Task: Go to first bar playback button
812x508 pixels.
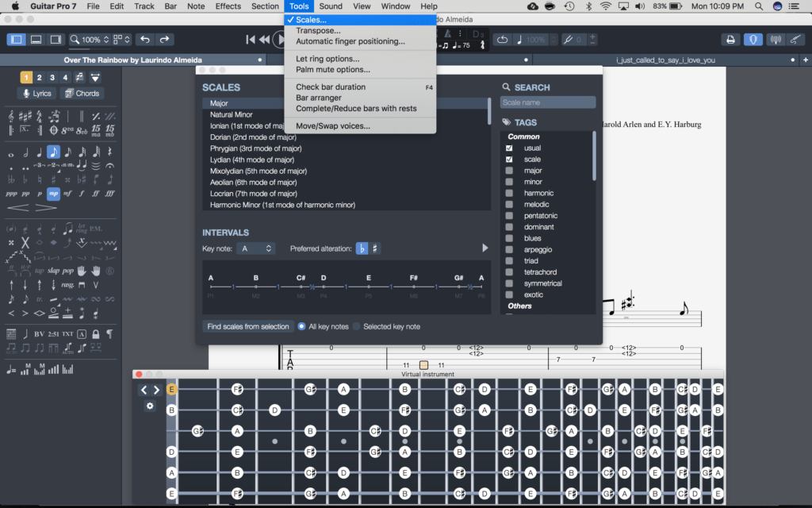Action: (x=251, y=40)
